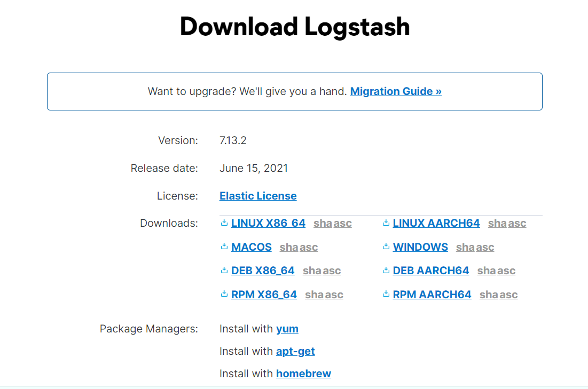Click the download icon beside WINDOWS
This screenshot has height=389, width=588.
386,247
